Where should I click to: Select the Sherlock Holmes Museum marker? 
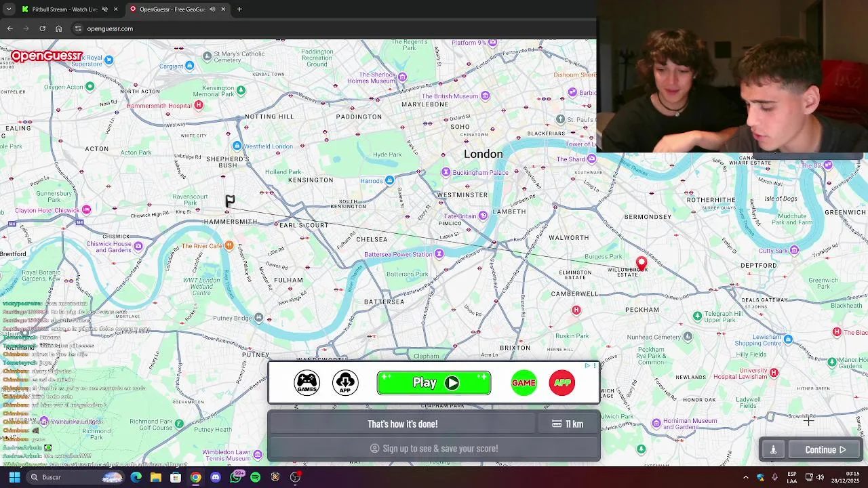[x=403, y=77]
